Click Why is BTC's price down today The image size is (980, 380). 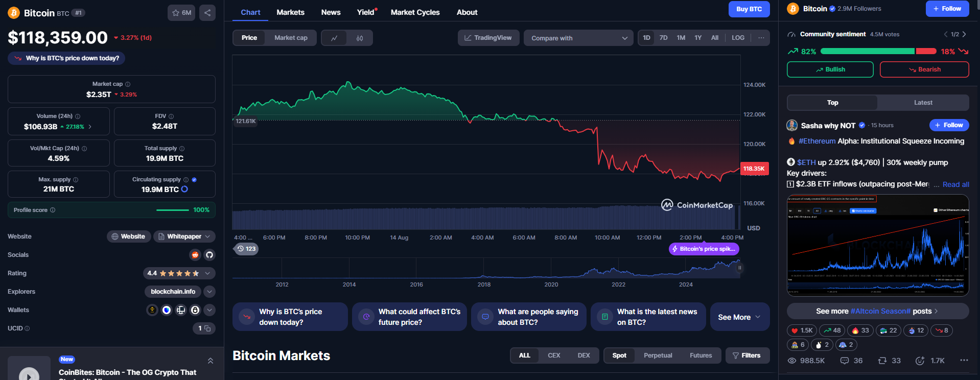coord(66,58)
